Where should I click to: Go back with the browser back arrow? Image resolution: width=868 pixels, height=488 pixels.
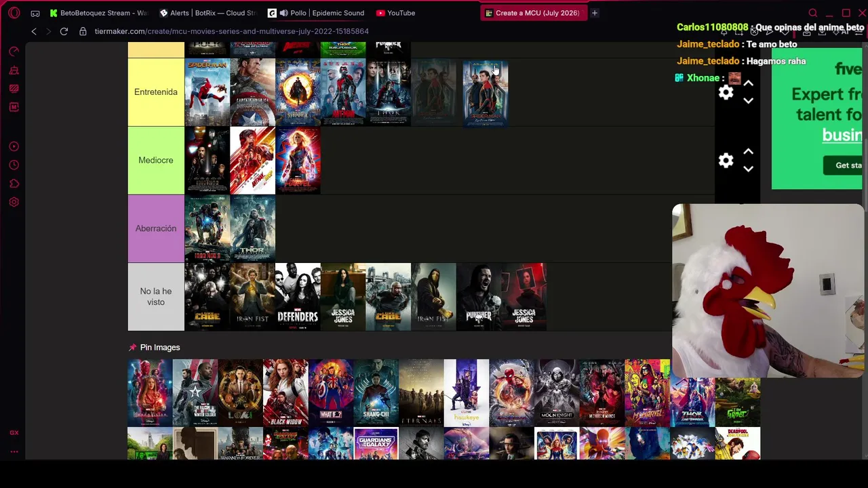(x=34, y=31)
